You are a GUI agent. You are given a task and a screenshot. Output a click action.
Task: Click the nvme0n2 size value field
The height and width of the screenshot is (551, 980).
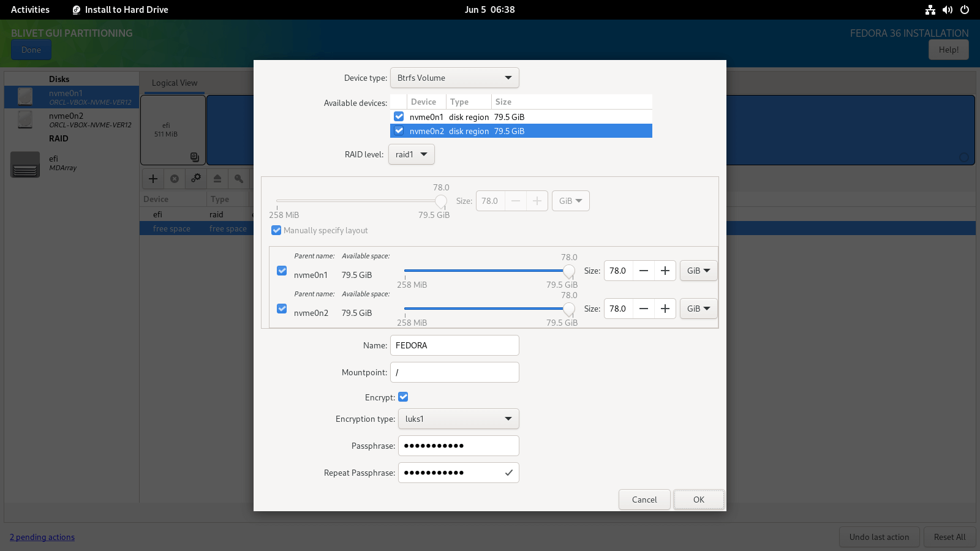pos(619,309)
